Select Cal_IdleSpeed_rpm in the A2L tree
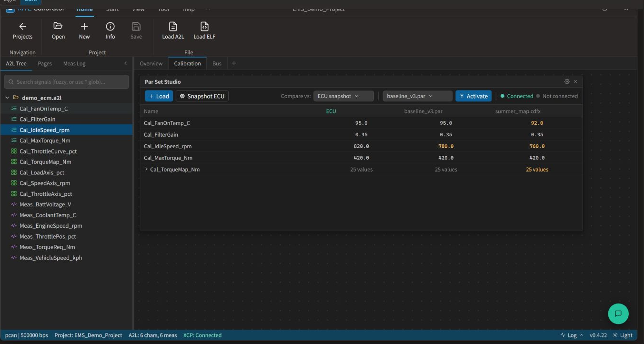This screenshot has width=644, height=344. click(x=66, y=130)
